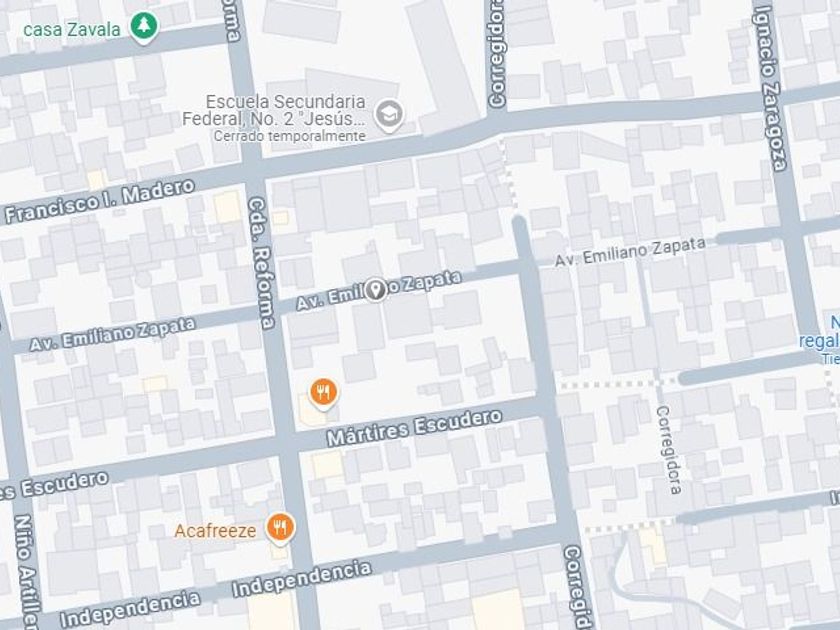Screen dimensions: 840x630
Task: Click the left Av. Emiliano Zapata street label
Action: 112,334
